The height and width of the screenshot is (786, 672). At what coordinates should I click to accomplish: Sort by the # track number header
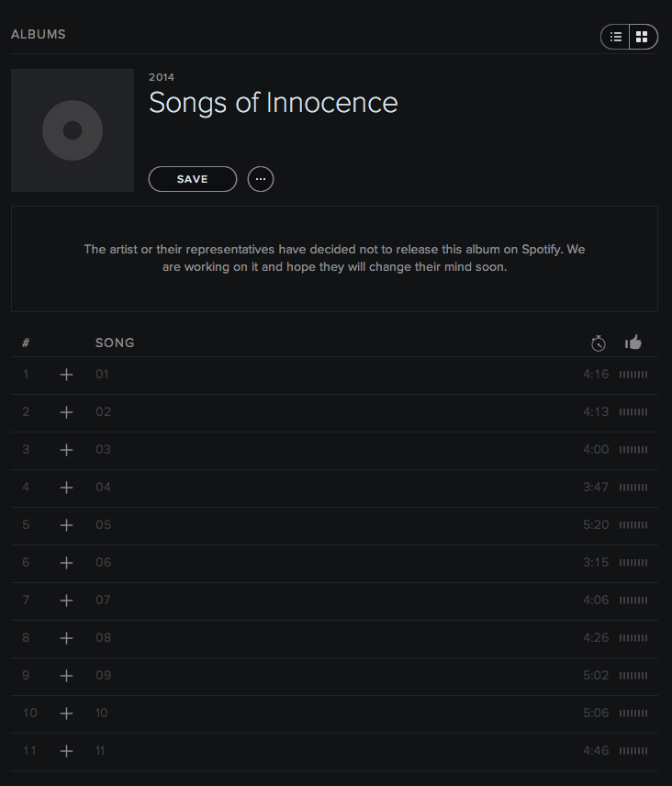(x=26, y=343)
